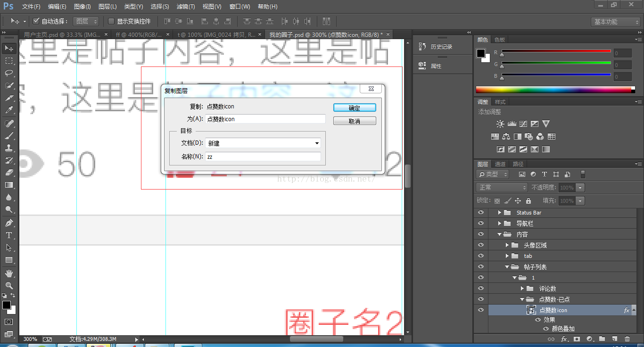Open the History panel icon
Image resolution: width=644 pixels, height=347 pixels.
[x=422, y=46]
